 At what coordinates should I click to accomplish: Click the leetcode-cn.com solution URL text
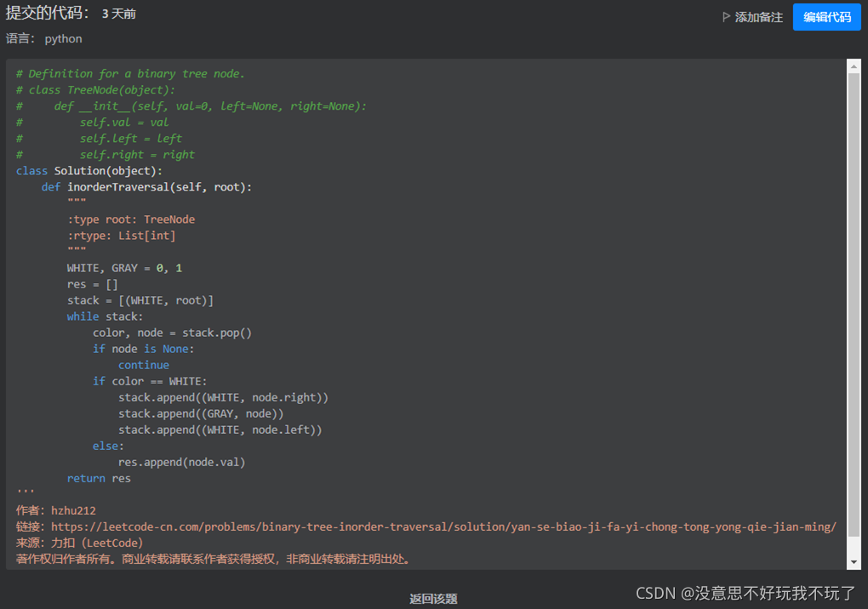[x=443, y=526]
